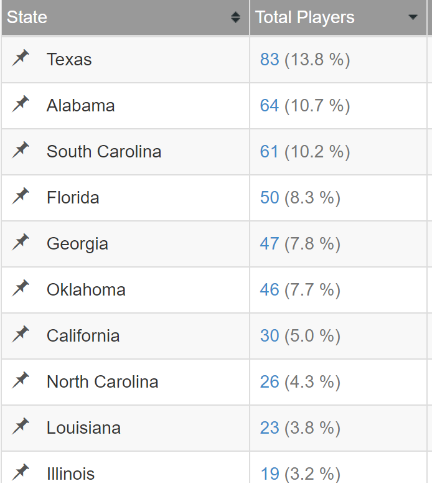Pin the Oklahoma row
432x504 pixels.
click(x=21, y=288)
